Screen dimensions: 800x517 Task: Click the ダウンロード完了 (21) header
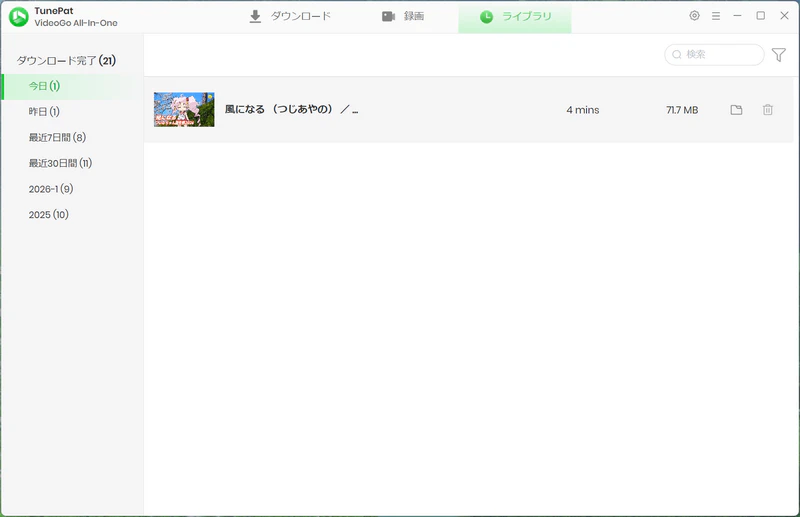(x=66, y=61)
